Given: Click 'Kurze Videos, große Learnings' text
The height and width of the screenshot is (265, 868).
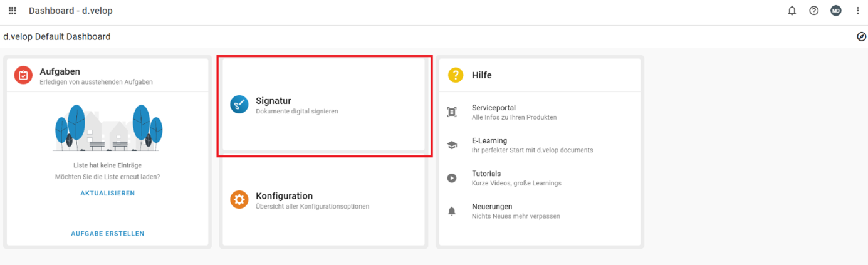Looking at the screenshot, I should [516, 184].
